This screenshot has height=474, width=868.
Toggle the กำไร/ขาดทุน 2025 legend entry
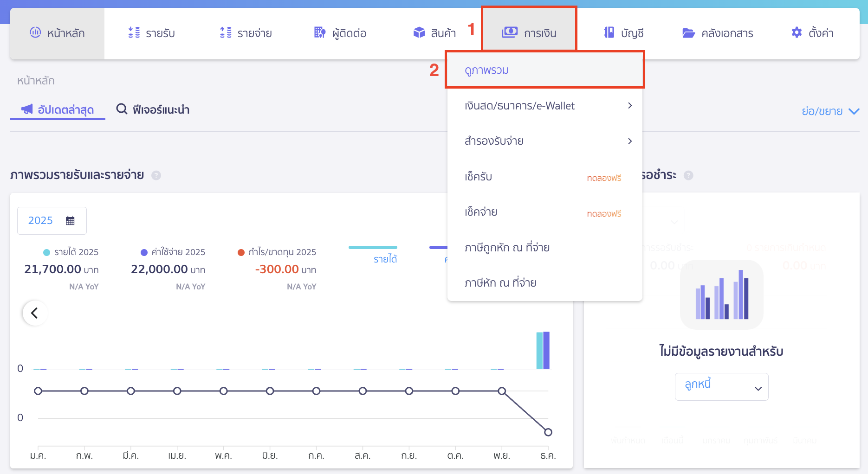point(276,252)
